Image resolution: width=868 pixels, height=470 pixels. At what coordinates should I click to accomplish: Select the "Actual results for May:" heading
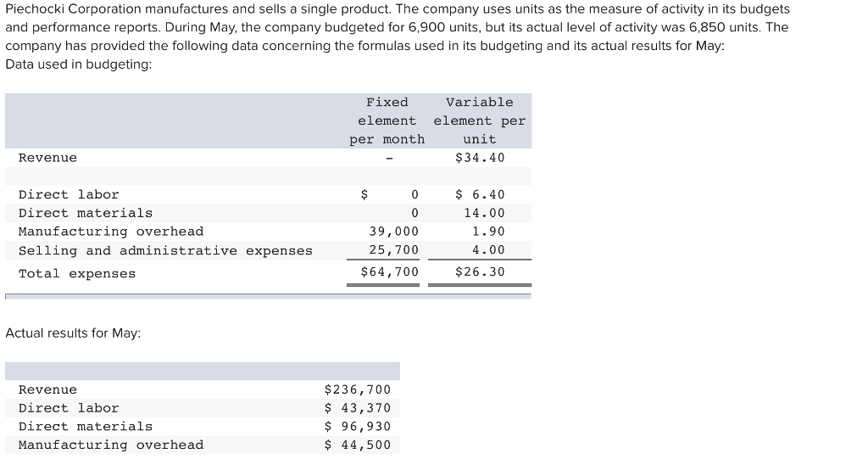73,333
